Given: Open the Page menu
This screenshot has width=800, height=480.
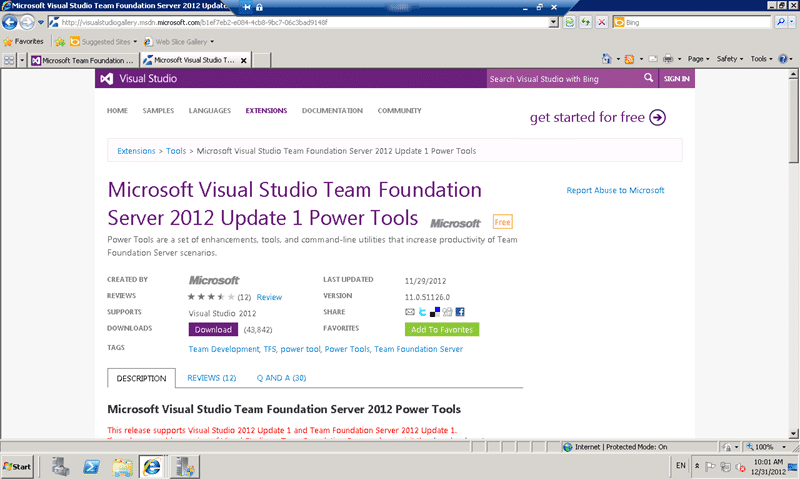Looking at the screenshot, I should tap(698, 59).
